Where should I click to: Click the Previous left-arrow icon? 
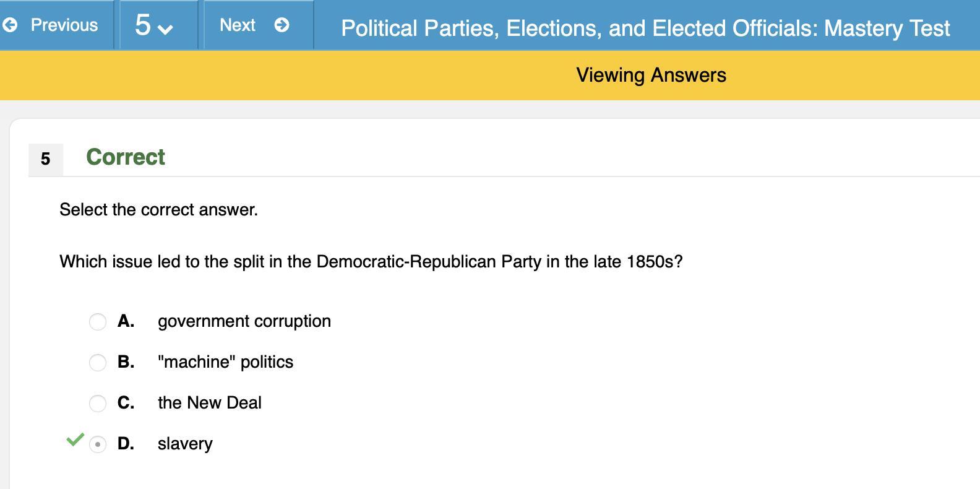10,25
